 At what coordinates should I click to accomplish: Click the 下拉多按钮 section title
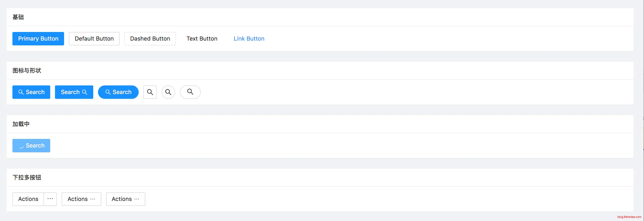coord(27,178)
